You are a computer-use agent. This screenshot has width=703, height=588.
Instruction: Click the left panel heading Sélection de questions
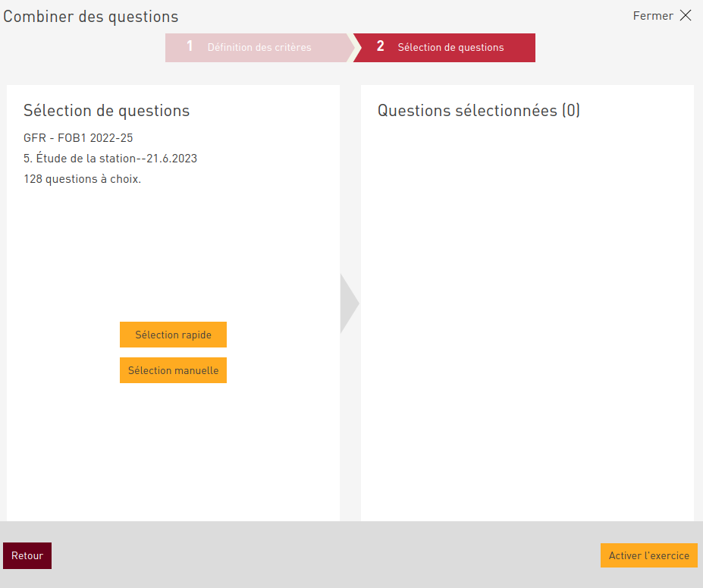[x=106, y=111]
